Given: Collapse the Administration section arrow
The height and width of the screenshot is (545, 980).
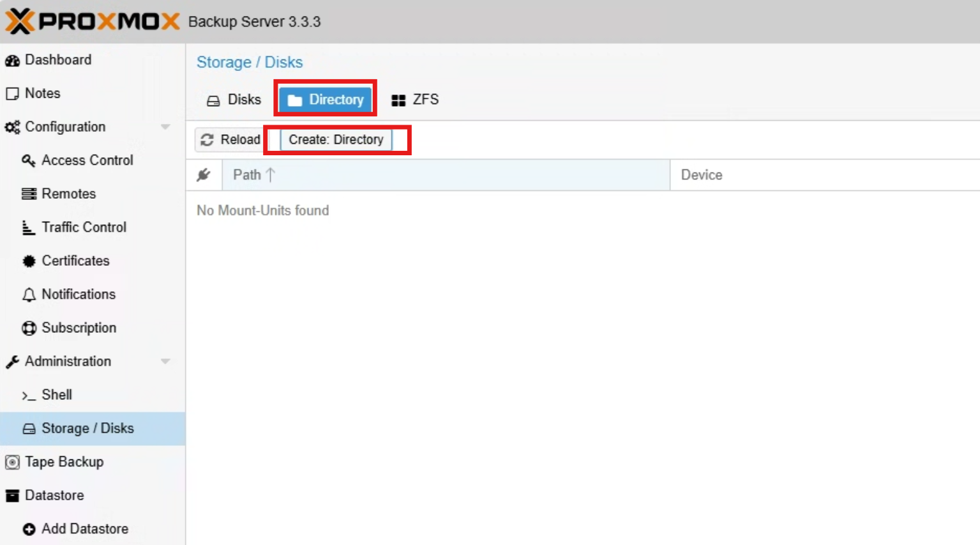Looking at the screenshot, I should [165, 361].
